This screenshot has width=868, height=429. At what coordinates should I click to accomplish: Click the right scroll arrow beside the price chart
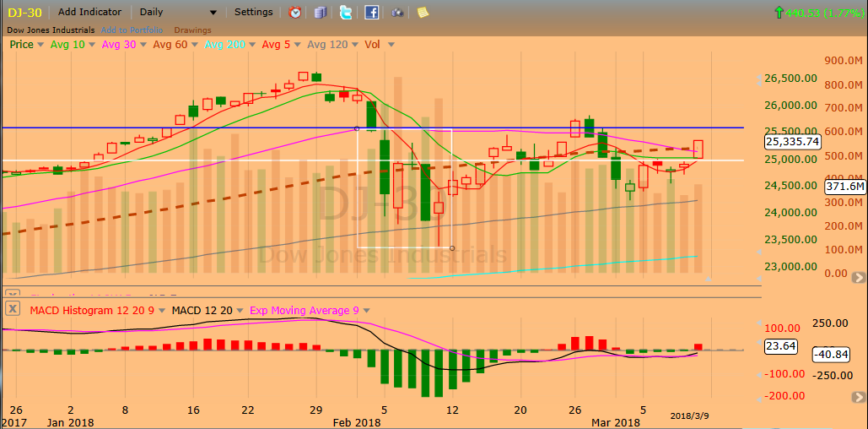(858, 277)
